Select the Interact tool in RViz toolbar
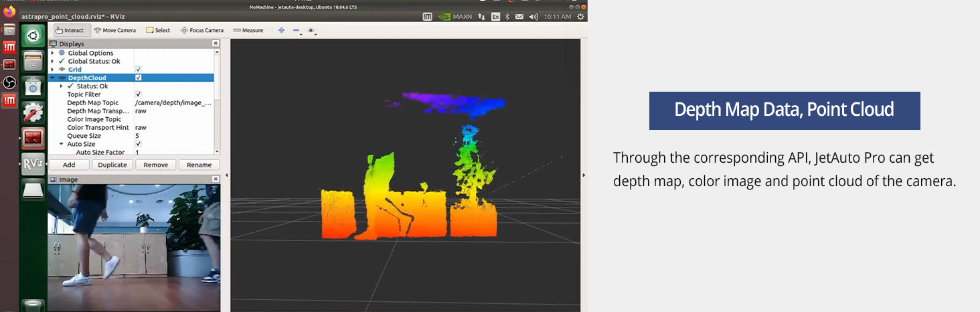 pyautogui.click(x=70, y=30)
